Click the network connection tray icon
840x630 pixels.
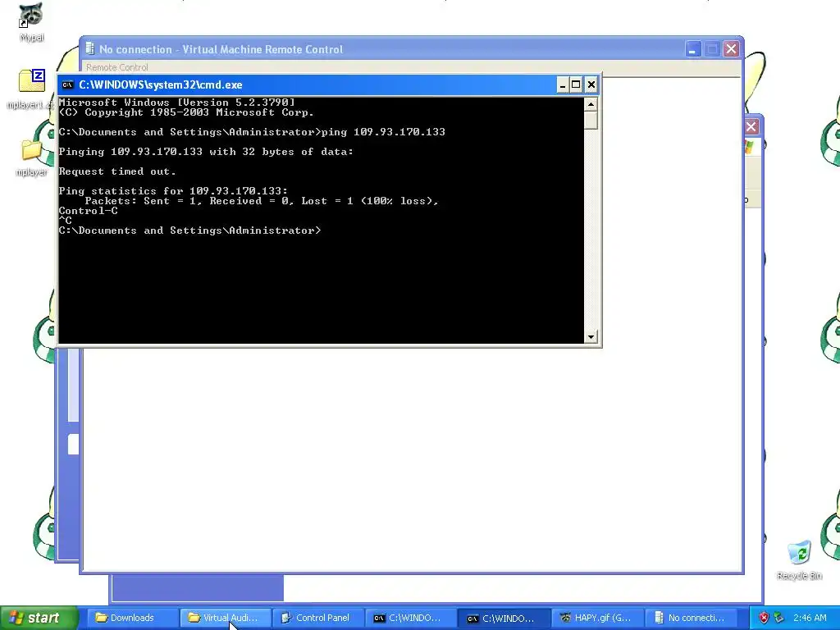(x=779, y=618)
